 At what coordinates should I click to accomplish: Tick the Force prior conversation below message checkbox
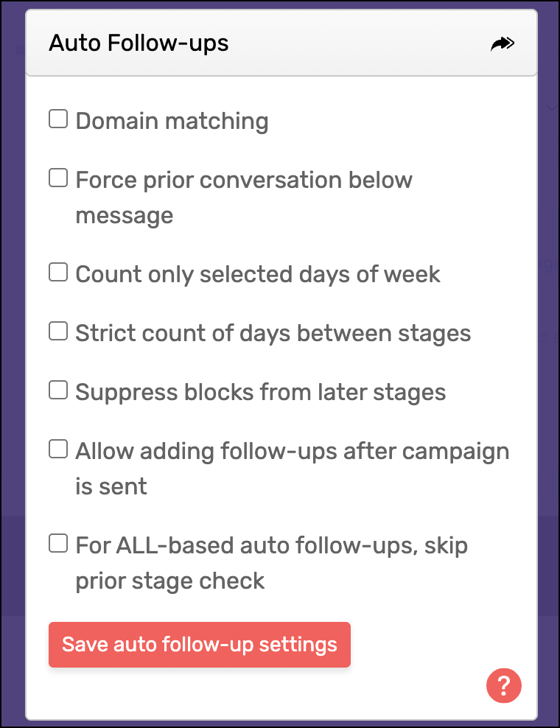pos(58,178)
